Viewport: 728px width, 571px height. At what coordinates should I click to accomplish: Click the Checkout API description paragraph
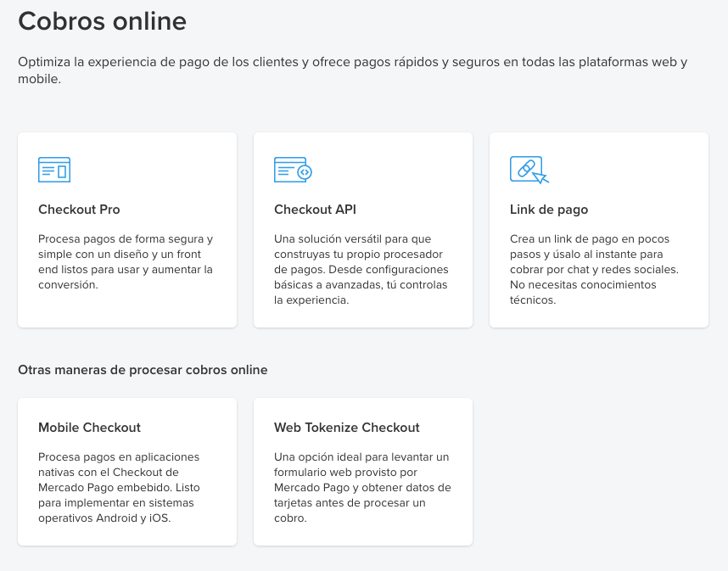coord(361,269)
